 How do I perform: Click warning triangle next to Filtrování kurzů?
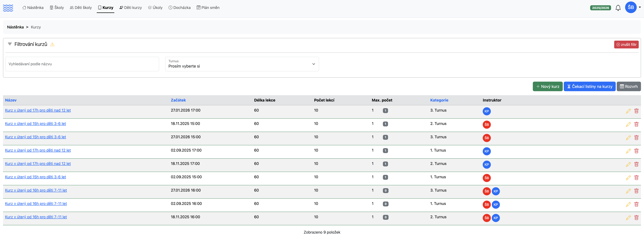tap(52, 45)
